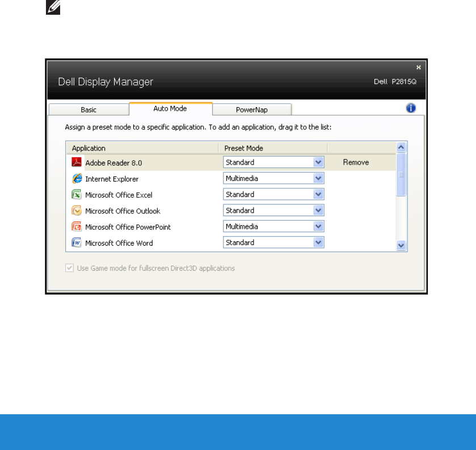This screenshot has height=450, width=476.
Task: Select the Microsoft Office Outlook row text
Action: pyautogui.click(x=123, y=211)
